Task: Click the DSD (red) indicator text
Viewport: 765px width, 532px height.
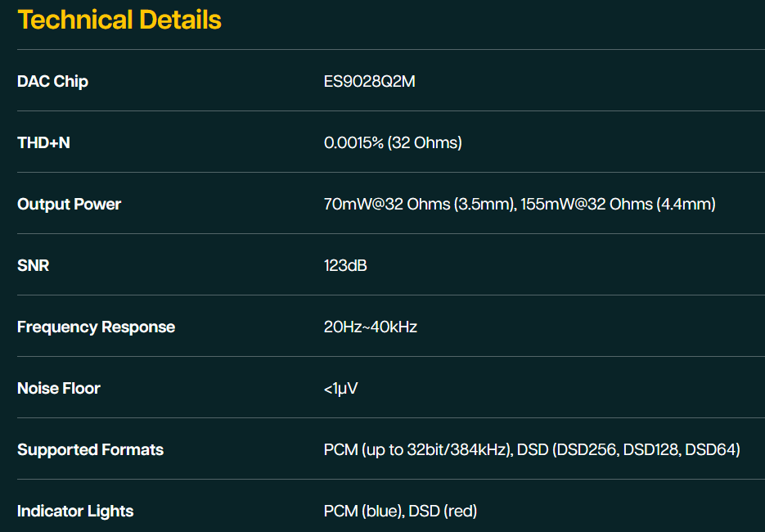Action: coord(443,512)
